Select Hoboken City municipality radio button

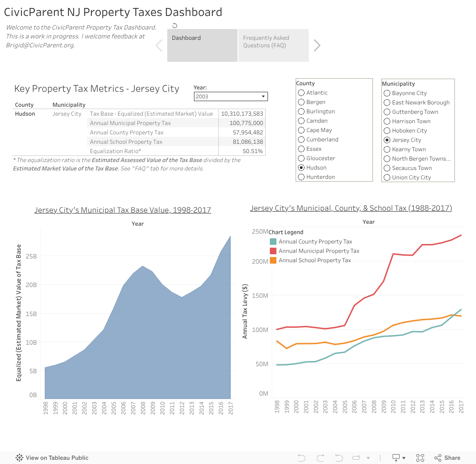coord(387,131)
